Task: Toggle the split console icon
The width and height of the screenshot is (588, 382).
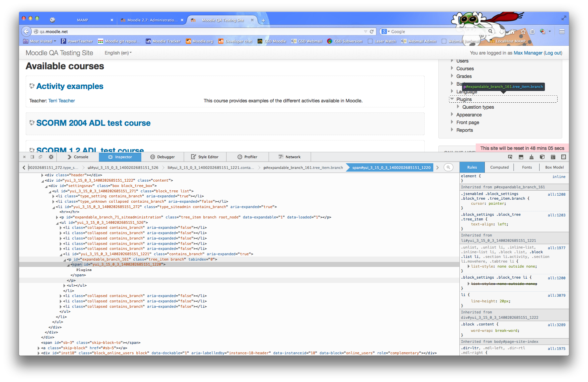Action: pyautogui.click(x=521, y=157)
